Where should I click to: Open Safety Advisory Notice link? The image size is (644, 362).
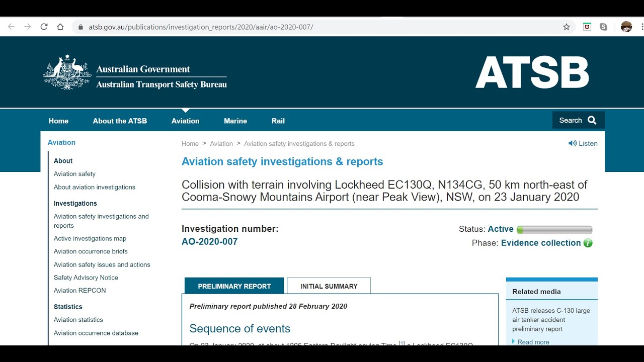click(86, 278)
